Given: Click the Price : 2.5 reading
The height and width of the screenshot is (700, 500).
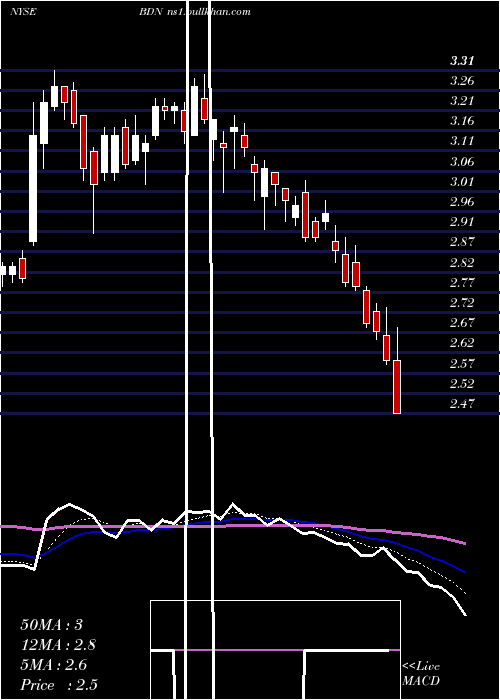Looking at the screenshot, I should click(59, 685).
